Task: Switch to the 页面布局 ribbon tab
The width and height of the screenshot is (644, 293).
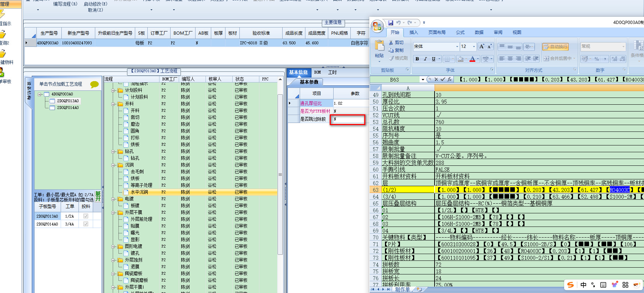Action: 437,33
